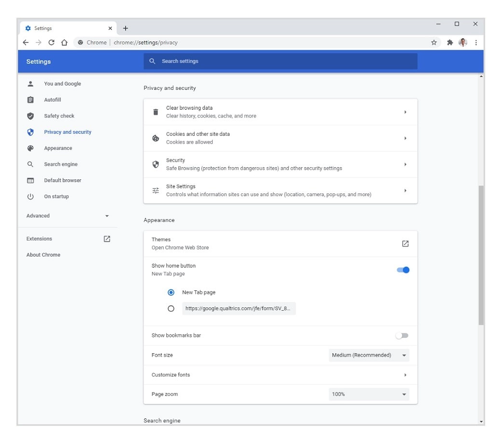
Task: Open You and Google in the sidebar
Action: coord(62,84)
